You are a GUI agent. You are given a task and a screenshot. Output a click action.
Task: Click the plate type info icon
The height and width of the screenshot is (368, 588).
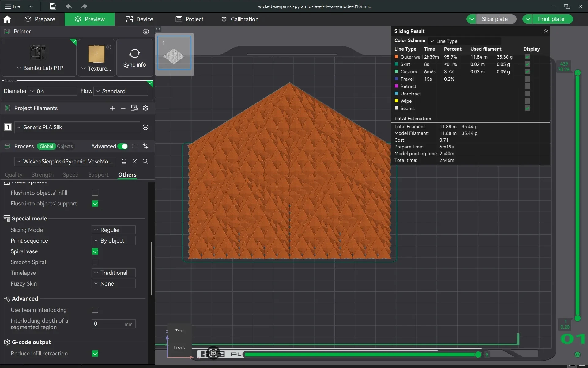tap(109, 47)
